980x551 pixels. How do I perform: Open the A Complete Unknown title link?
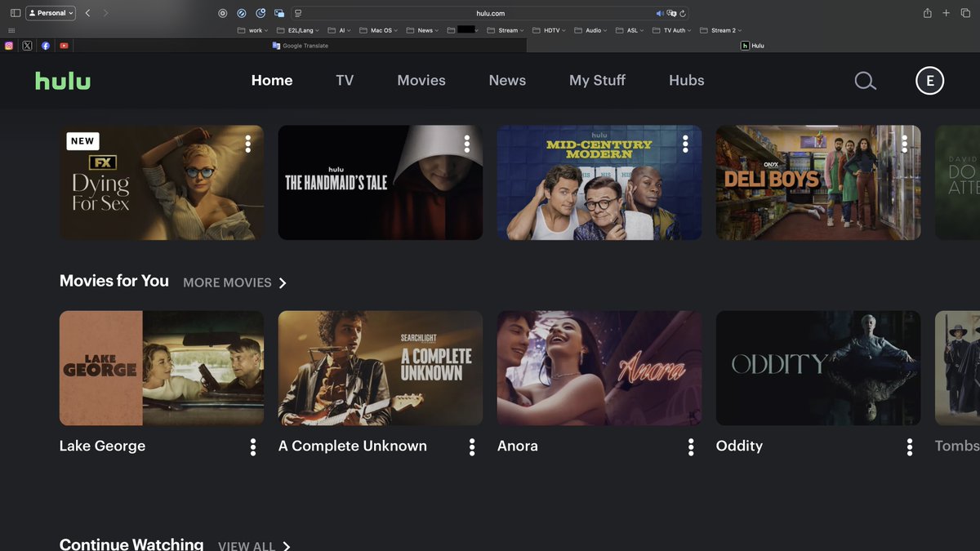(x=353, y=446)
